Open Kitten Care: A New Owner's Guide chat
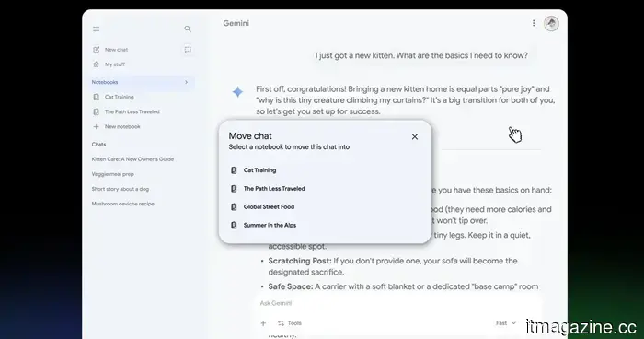 [132, 159]
